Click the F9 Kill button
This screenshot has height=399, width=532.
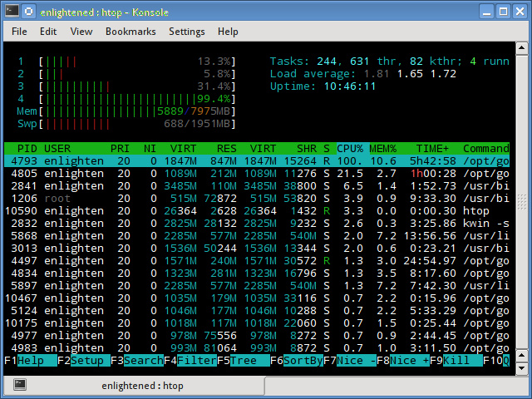click(x=456, y=361)
